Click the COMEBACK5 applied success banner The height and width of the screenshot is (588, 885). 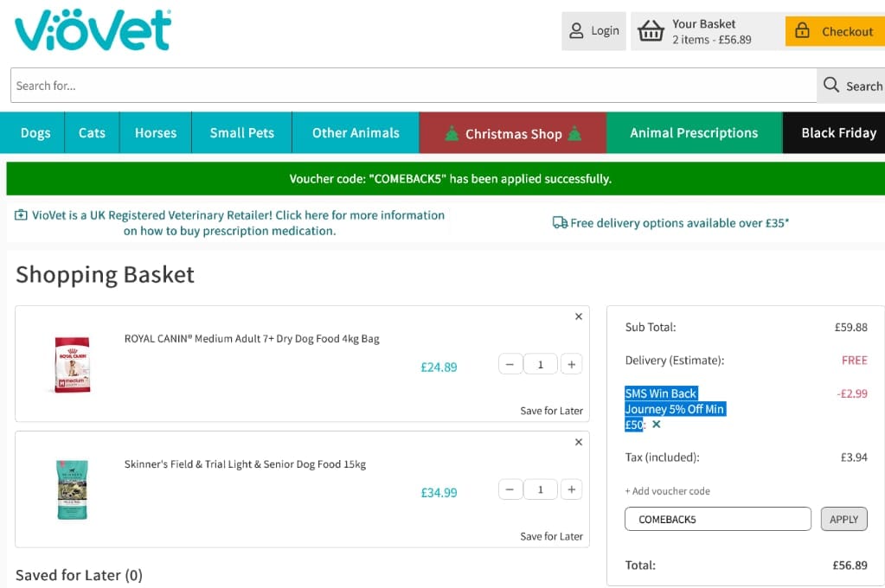(446, 179)
